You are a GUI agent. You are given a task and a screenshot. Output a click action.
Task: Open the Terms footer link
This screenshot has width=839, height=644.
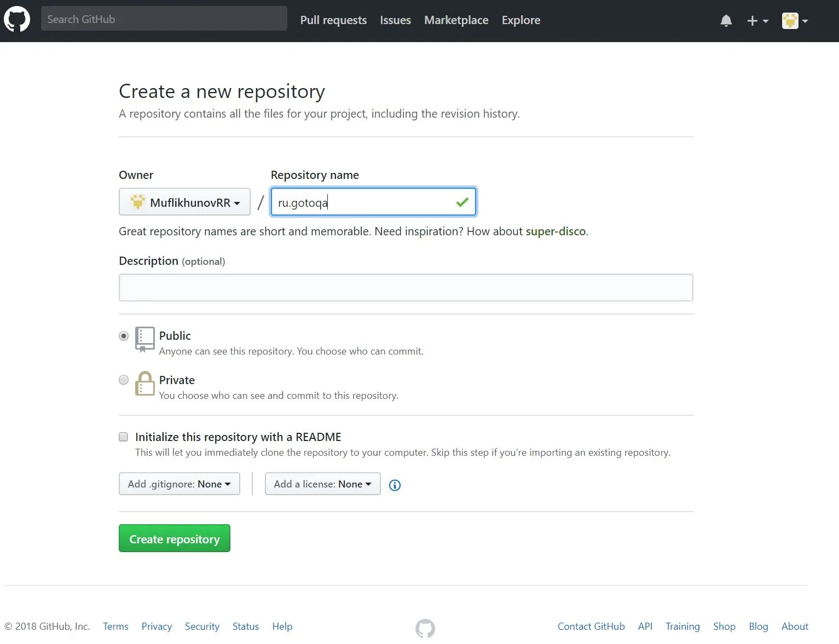pos(115,626)
